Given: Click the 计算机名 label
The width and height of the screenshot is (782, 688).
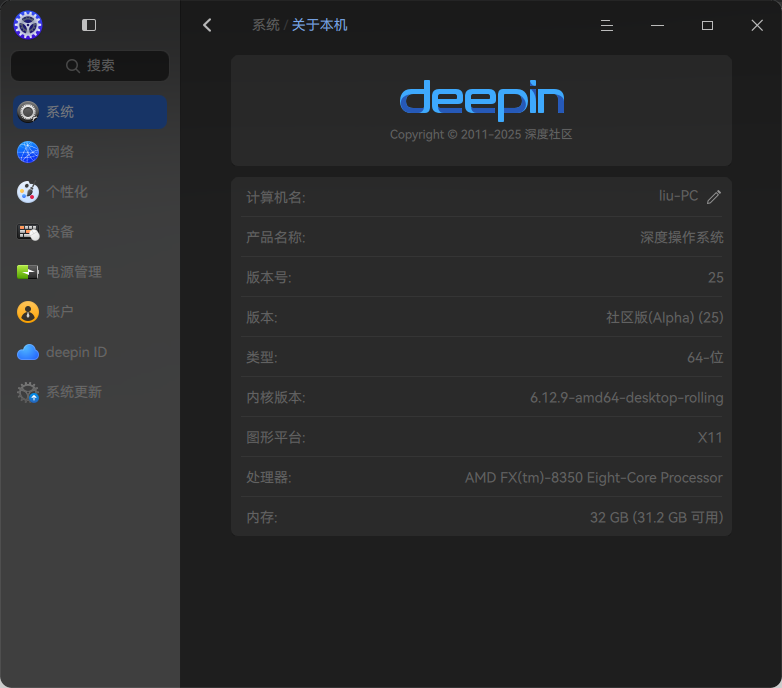Looking at the screenshot, I should pyautogui.click(x=276, y=197).
